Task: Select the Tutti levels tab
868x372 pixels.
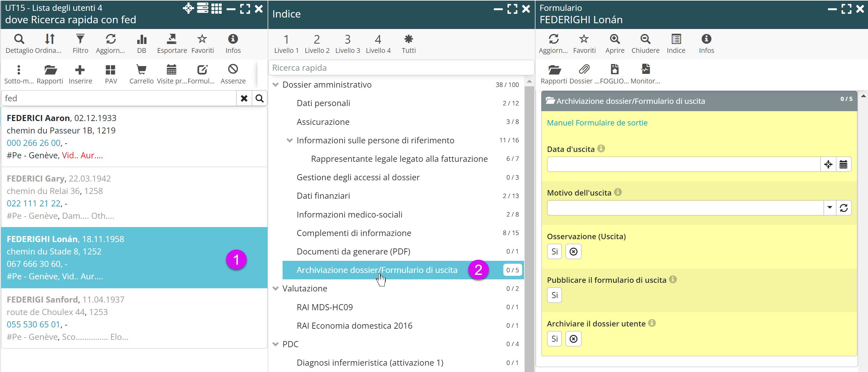Action: [x=409, y=43]
